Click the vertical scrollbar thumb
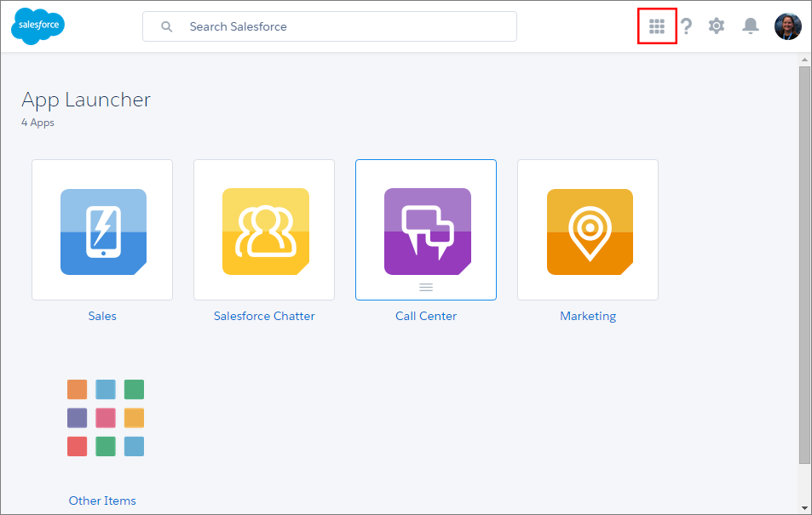The width and height of the screenshot is (812, 515). 804,265
